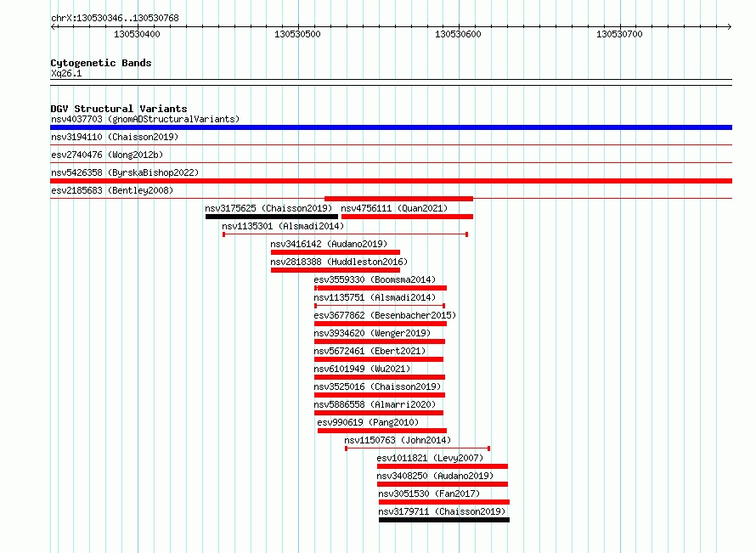Screen dimensions: 756x553
Task: Open esv2740476 (Wong2012b) variant label
Action: pos(107,155)
